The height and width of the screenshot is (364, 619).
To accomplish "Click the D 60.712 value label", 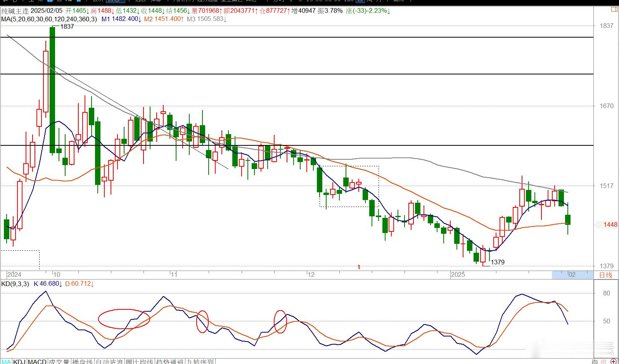I will point(80,284).
